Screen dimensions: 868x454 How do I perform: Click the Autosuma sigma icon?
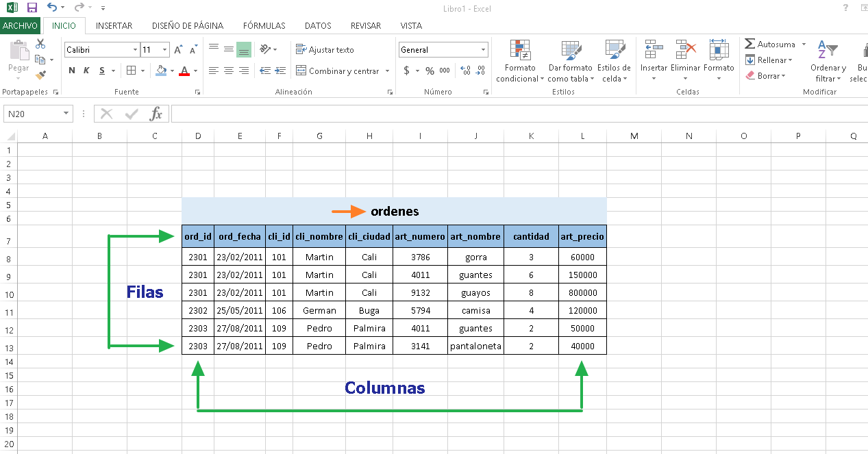coord(749,44)
